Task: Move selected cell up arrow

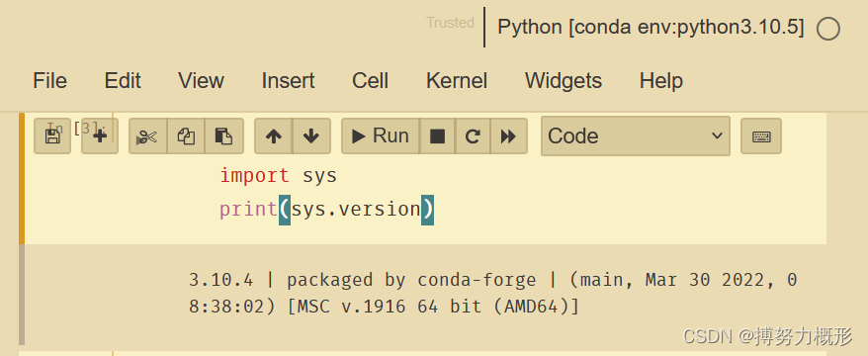Action: (274, 135)
